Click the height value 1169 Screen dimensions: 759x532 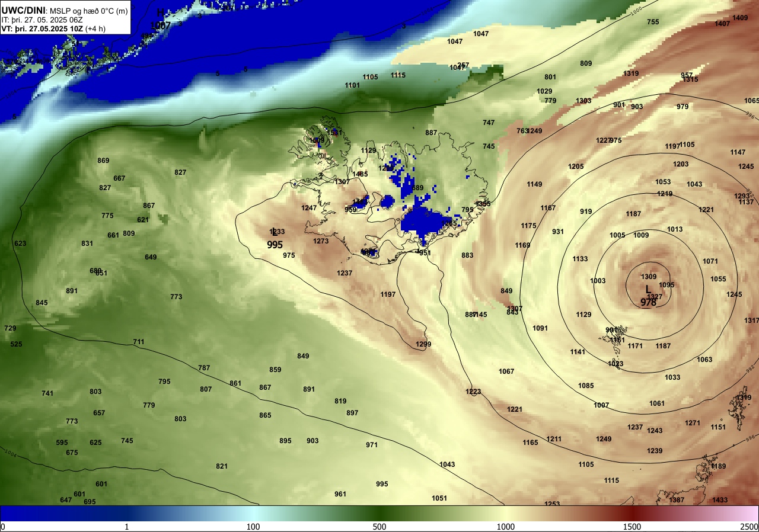522,245
